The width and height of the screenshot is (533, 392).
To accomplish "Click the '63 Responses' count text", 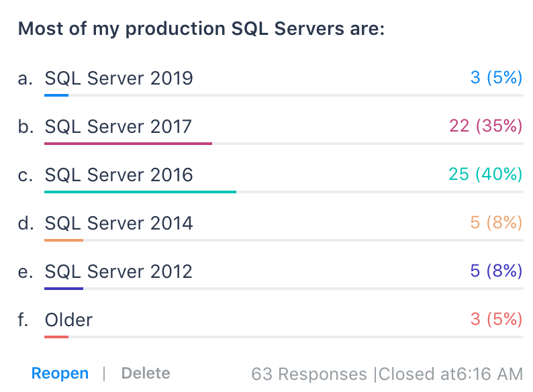I will [x=309, y=374].
